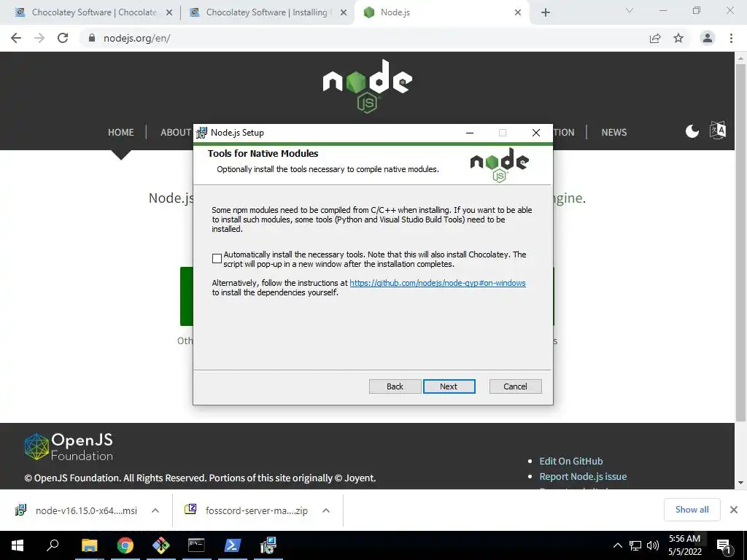
Task: Click the Chrome icon in the taskbar
Action: click(x=125, y=545)
